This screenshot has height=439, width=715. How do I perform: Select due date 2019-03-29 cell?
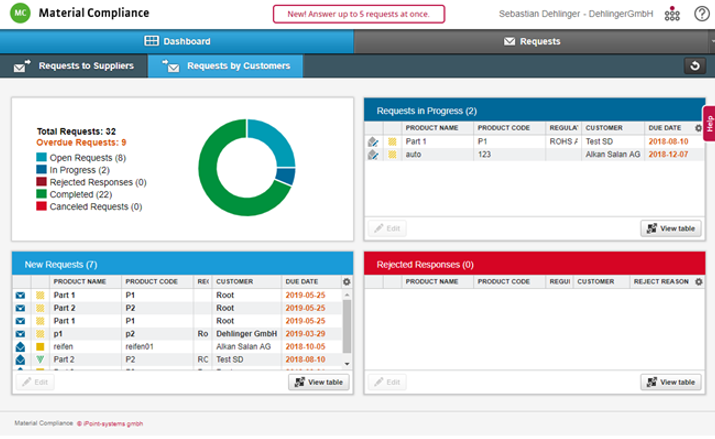click(306, 334)
